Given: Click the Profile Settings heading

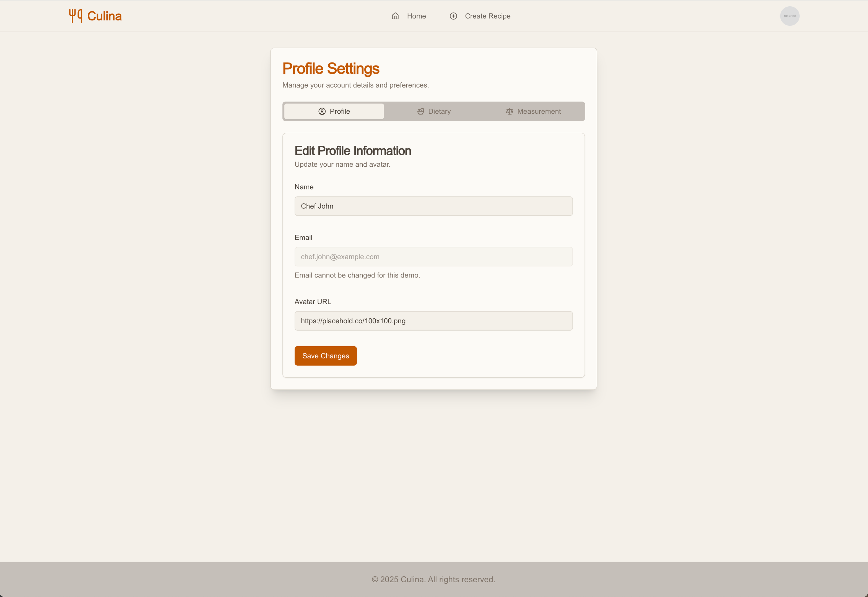Looking at the screenshot, I should point(331,69).
